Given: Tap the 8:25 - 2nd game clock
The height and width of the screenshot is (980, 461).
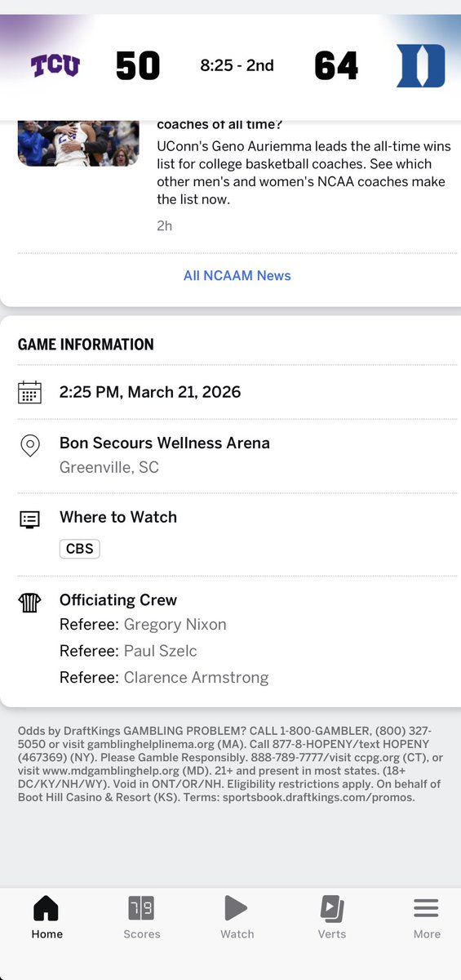Looking at the screenshot, I should pyautogui.click(x=237, y=66).
